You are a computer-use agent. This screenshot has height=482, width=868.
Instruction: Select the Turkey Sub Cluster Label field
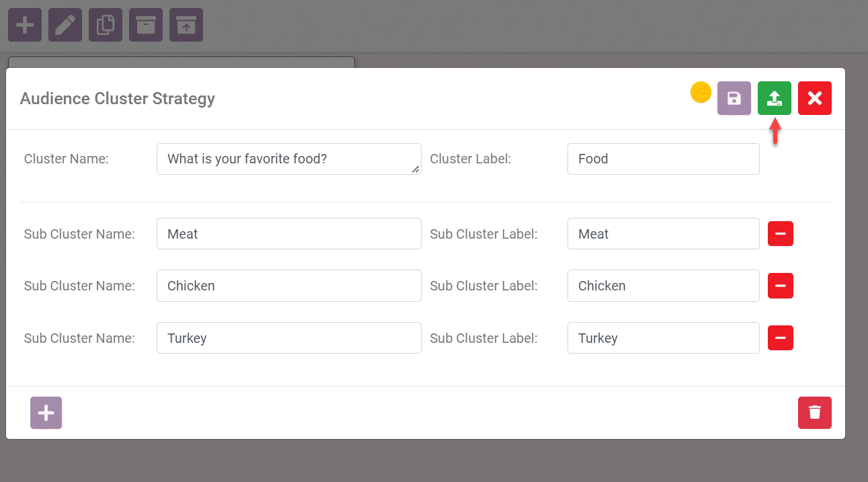coord(663,337)
